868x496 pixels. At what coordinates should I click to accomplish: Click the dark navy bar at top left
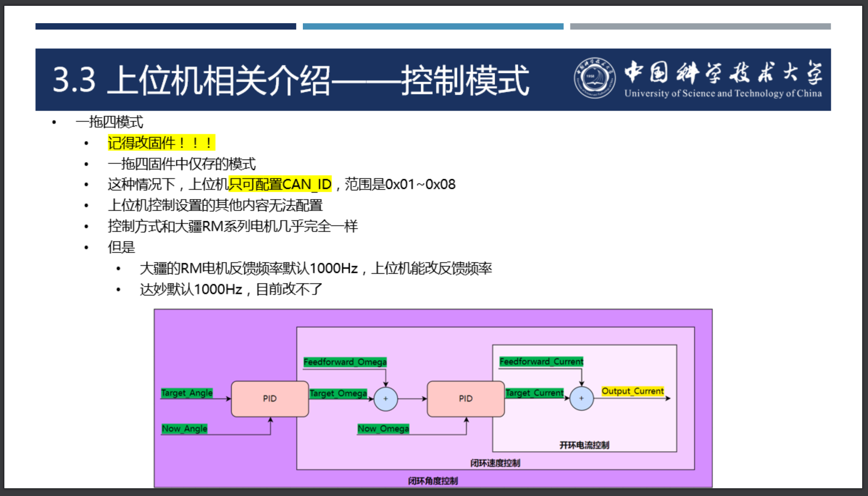166,27
